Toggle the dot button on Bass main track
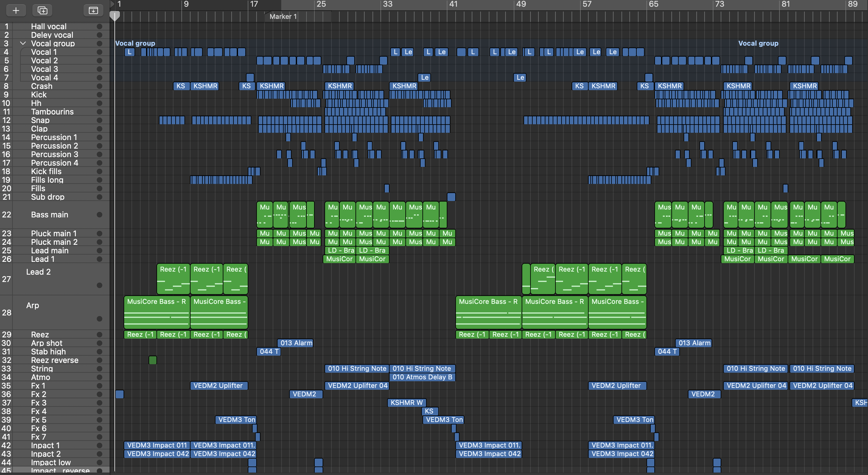This screenshot has height=475, width=868. (100, 214)
